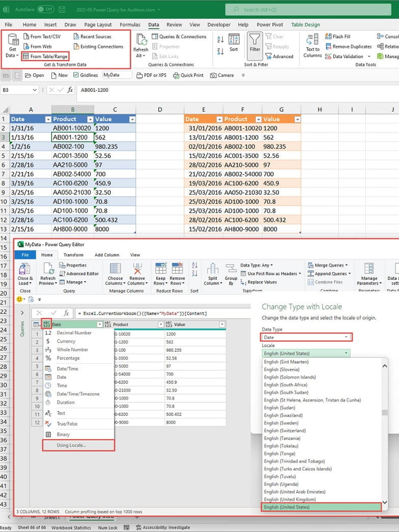Click the search box in title bar
This screenshot has width=399, height=532.
tap(308, 10)
